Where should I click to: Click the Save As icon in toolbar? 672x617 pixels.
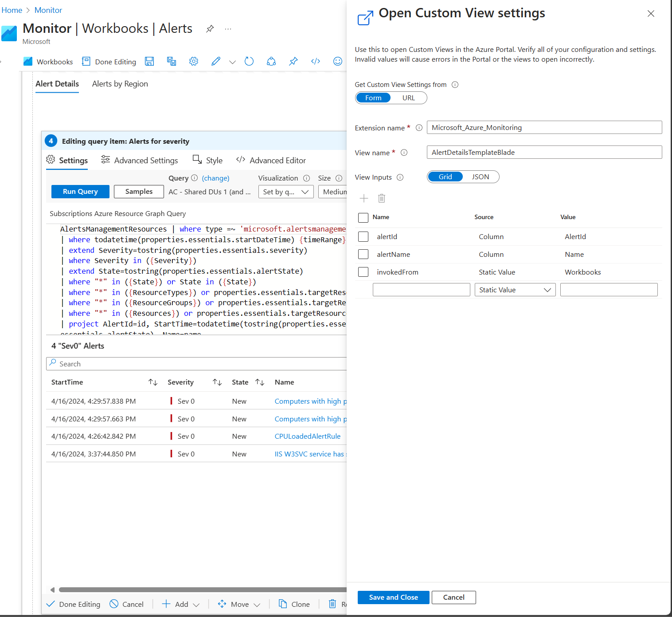[172, 61]
